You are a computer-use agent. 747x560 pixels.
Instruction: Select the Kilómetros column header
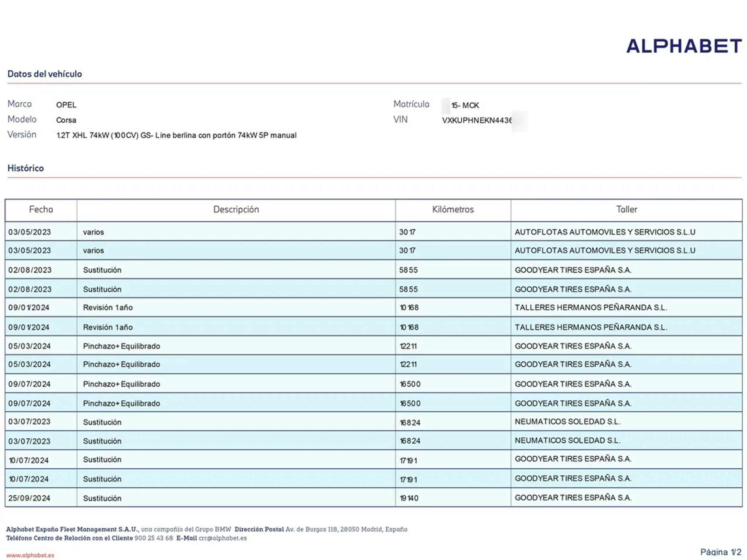[453, 210]
